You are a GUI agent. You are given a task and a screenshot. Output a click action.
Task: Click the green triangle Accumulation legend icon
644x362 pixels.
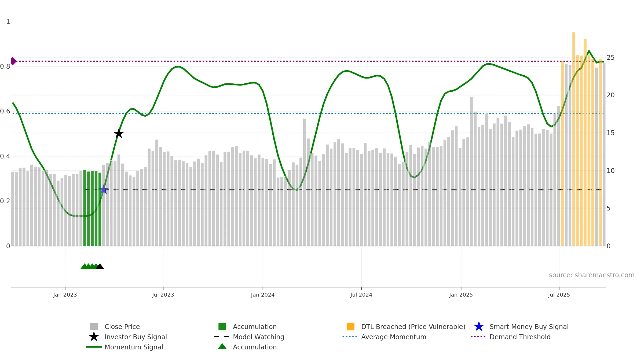point(222,346)
